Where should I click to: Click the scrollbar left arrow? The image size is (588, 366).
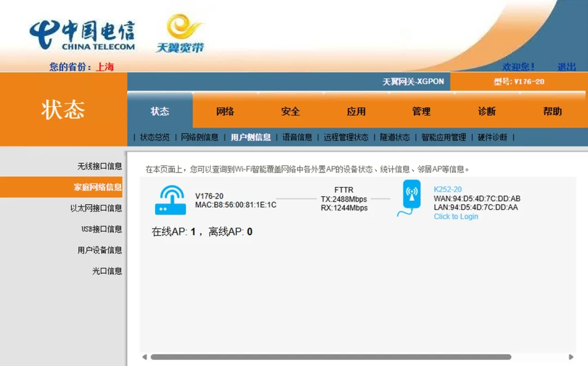pos(145,357)
